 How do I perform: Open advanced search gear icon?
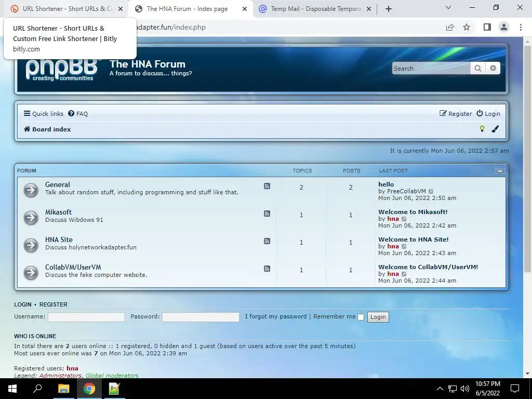(493, 68)
